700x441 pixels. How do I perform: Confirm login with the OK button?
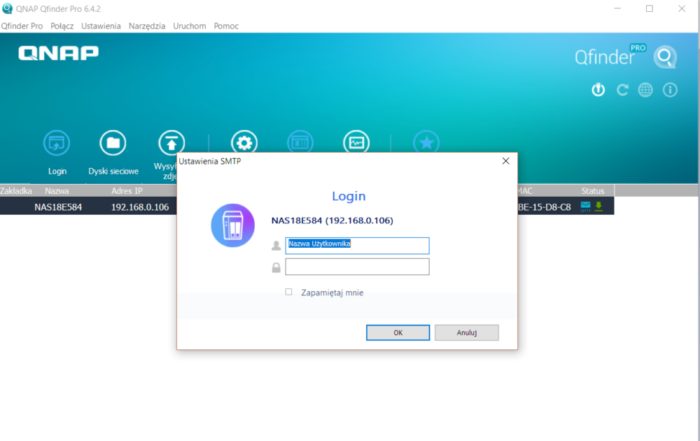pos(398,333)
